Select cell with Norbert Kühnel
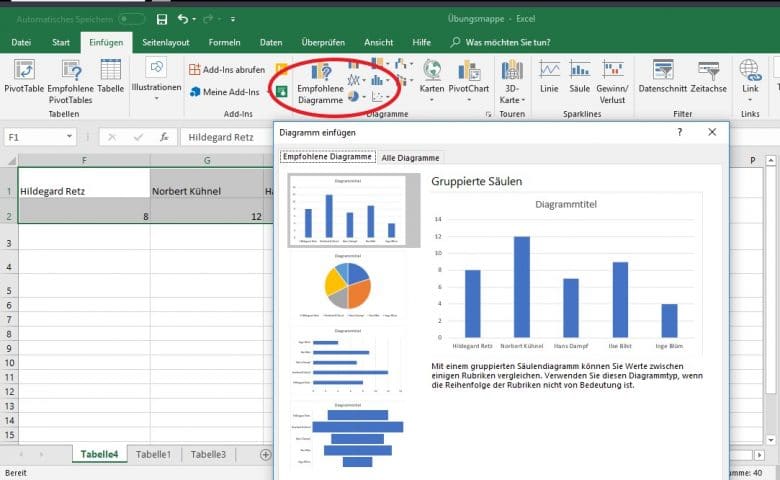The image size is (780, 480). click(207, 183)
